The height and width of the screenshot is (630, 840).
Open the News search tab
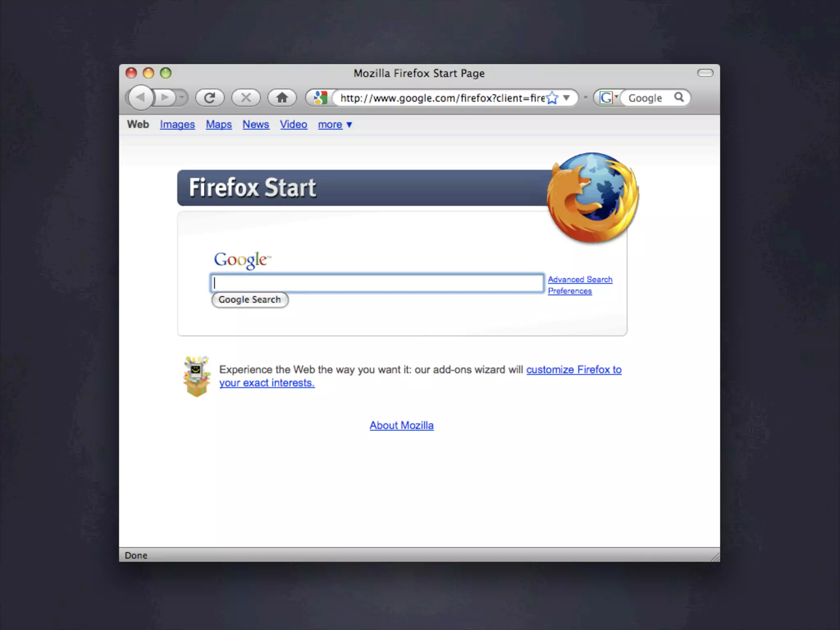pyautogui.click(x=256, y=125)
